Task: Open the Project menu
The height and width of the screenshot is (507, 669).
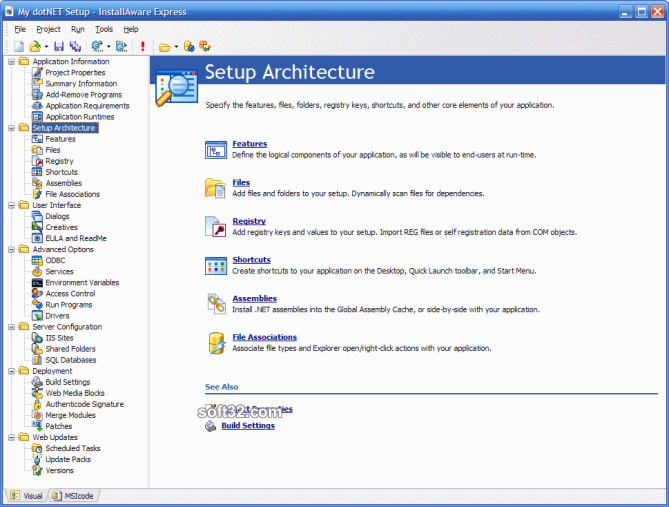Action: pyautogui.click(x=48, y=29)
